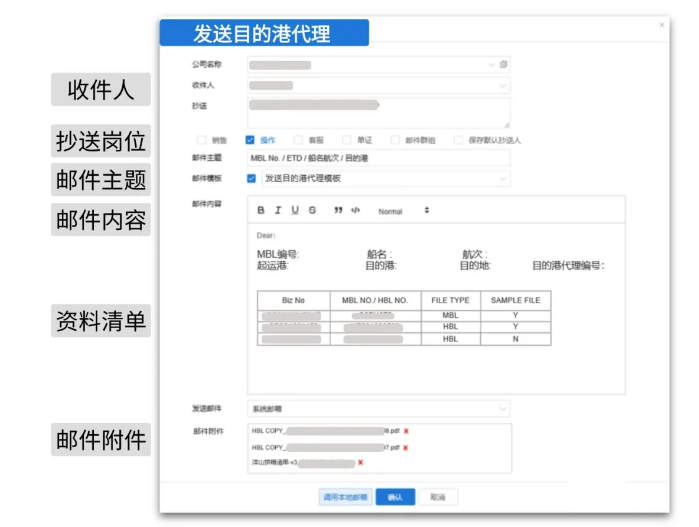Enable the 销售 CC checkbox
The width and height of the screenshot is (699, 527).
point(201,140)
